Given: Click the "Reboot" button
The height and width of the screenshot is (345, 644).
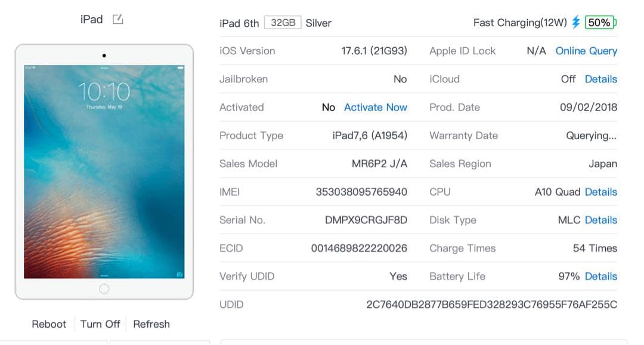Looking at the screenshot, I should click(x=49, y=324).
